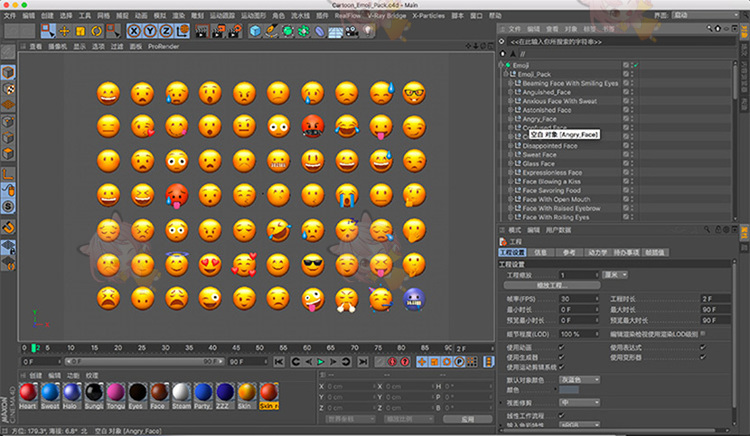The height and width of the screenshot is (436, 750).
Task: Enable the snap magnet in left sidebar
Action: [8, 227]
